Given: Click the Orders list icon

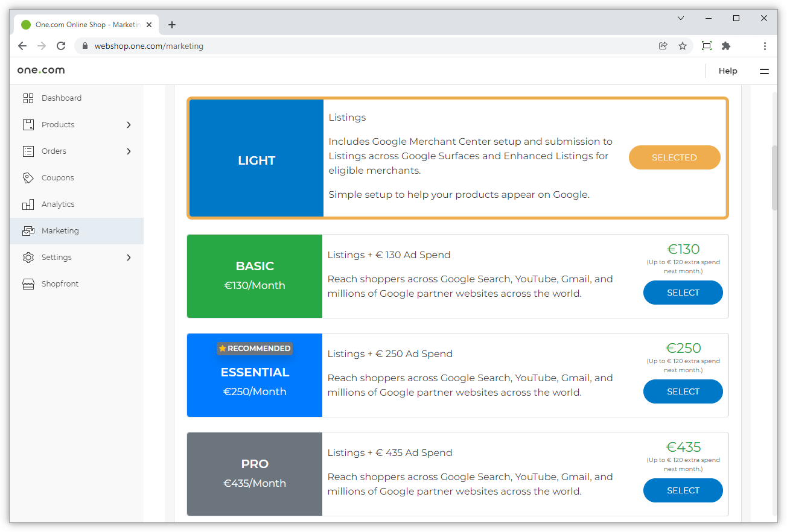Looking at the screenshot, I should pos(28,151).
